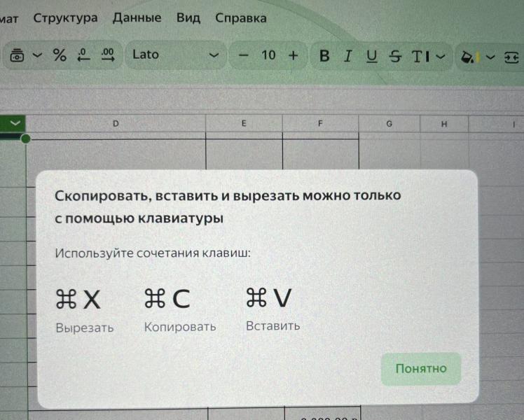Expand the currency format dropdown arrow

pyautogui.click(x=37, y=55)
